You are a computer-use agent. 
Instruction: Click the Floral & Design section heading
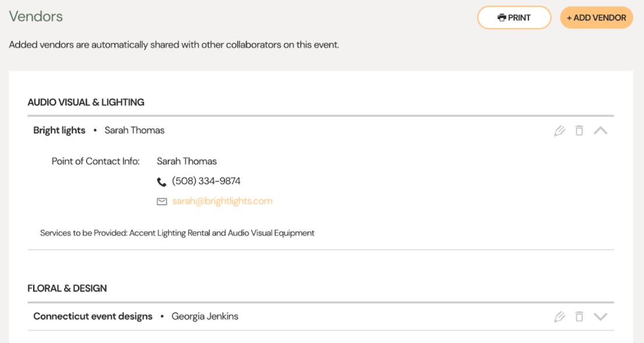point(67,288)
